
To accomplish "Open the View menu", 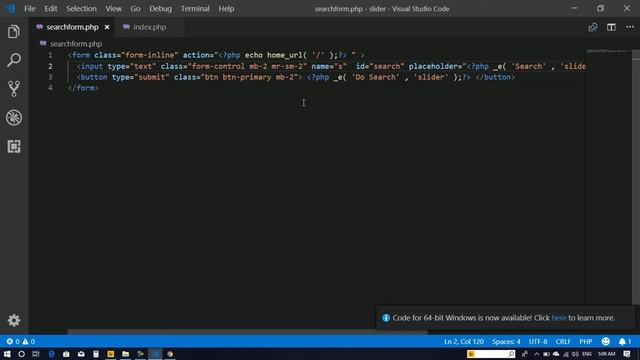I will (113, 9).
